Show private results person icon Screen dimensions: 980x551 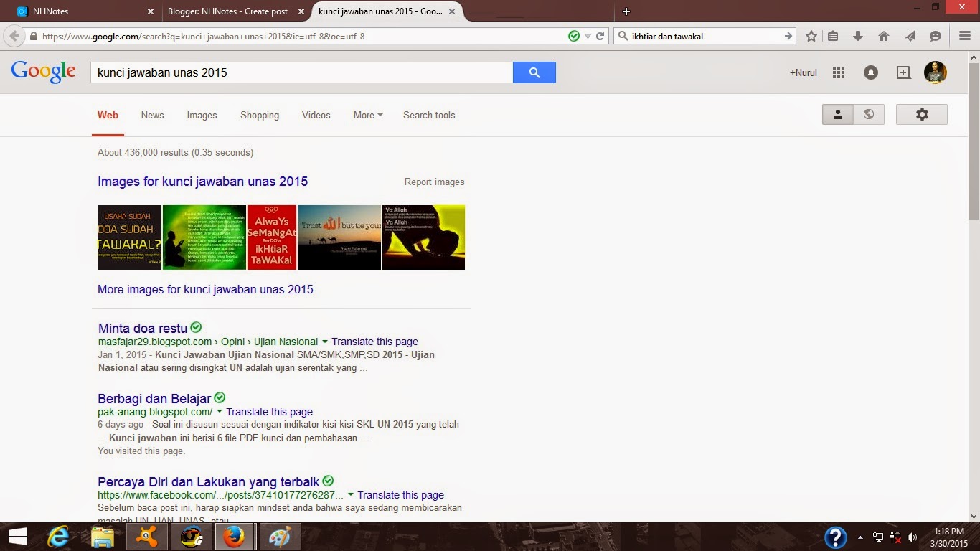click(837, 114)
